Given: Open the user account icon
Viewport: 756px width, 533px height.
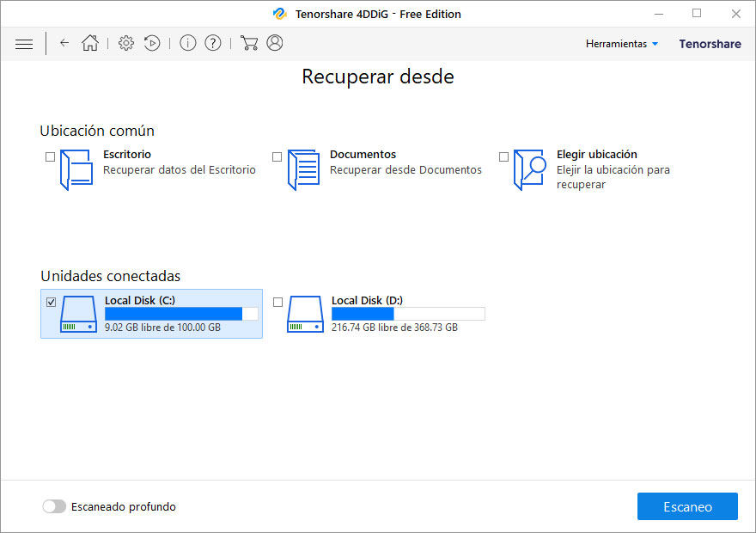Looking at the screenshot, I should pyautogui.click(x=275, y=43).
